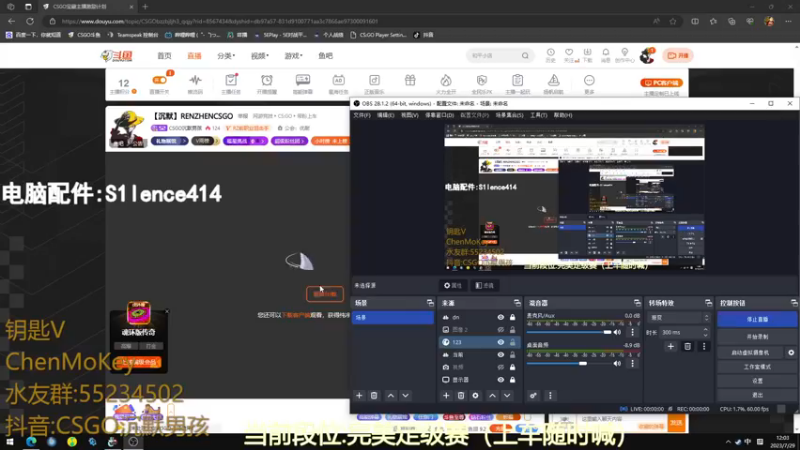Image resolution: width=800 pixels, height=450 pixels.
Task: Move the scene up in the scenes panel
Action: 391,395
